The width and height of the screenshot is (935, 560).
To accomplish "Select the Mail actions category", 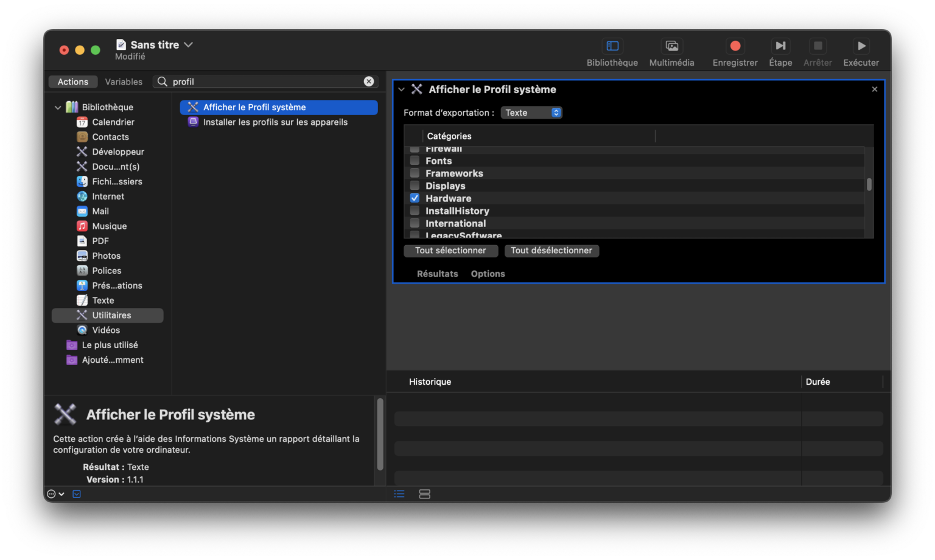I will 100,211.
